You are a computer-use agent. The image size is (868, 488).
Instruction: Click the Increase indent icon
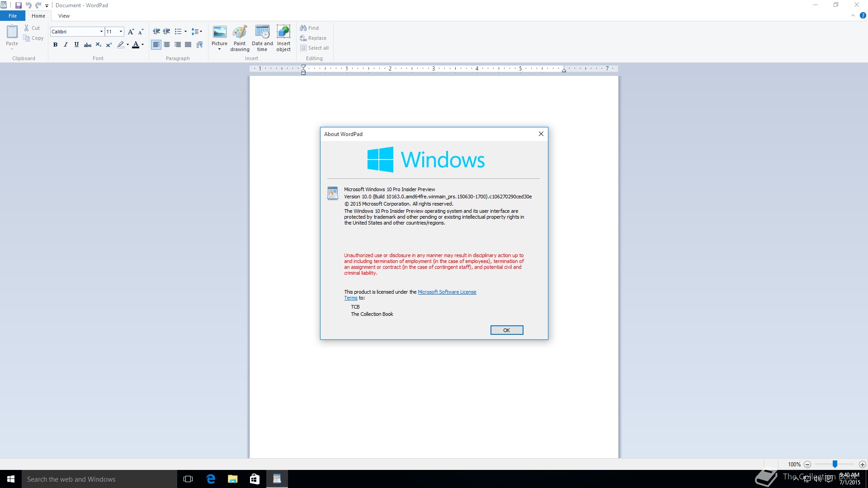click(x=167, y=32)
